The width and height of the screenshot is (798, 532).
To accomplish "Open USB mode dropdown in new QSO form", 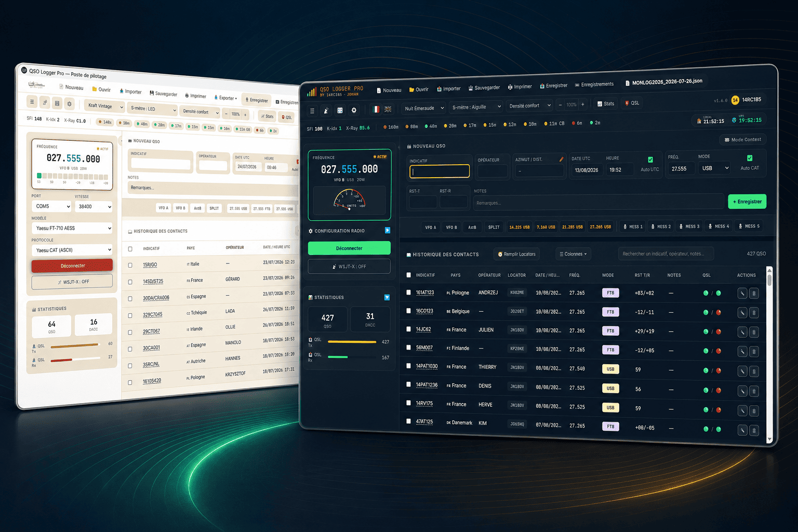I will pos(715,168).
